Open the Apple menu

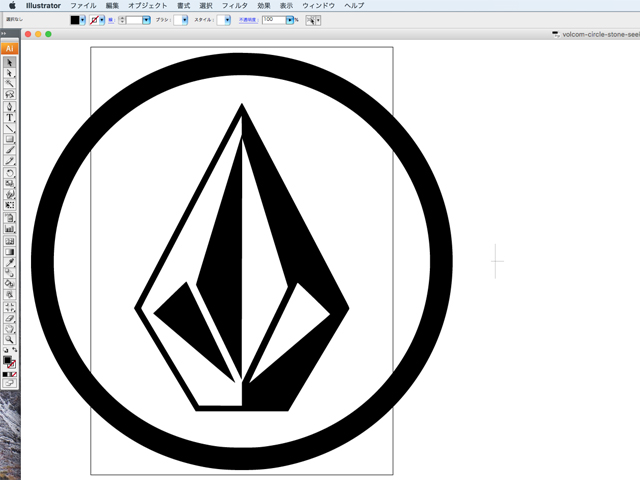(12, 5)
